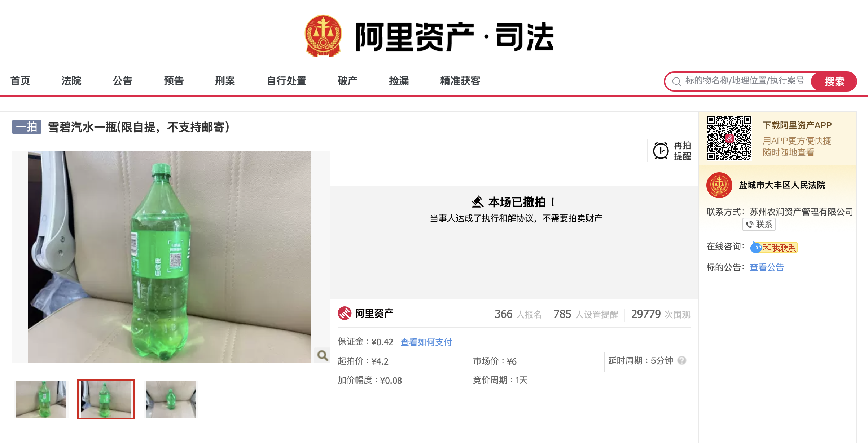
Task: Click the red 阿里资产 logo icon
Action: click(345, 313)
